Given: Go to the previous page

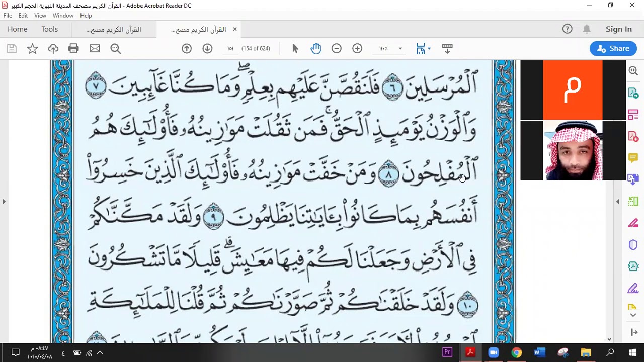Looking at the screenshot, I should click(187, 49).
